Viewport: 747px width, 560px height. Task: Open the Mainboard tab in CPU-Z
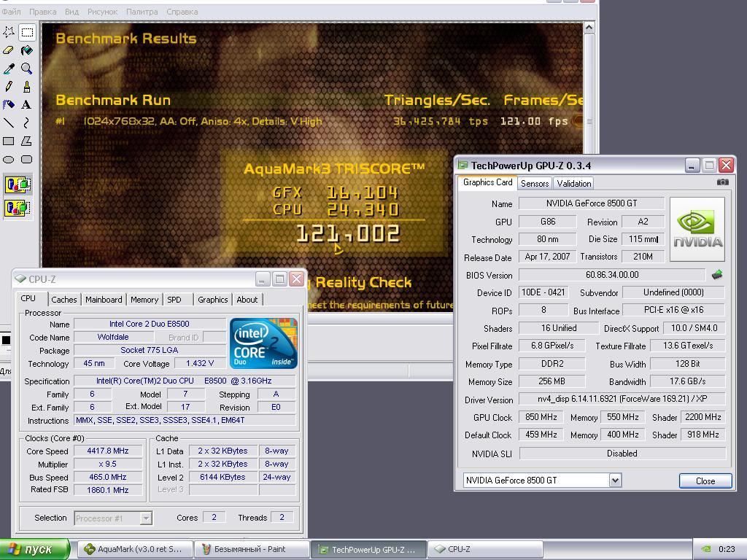click(104, 300)
